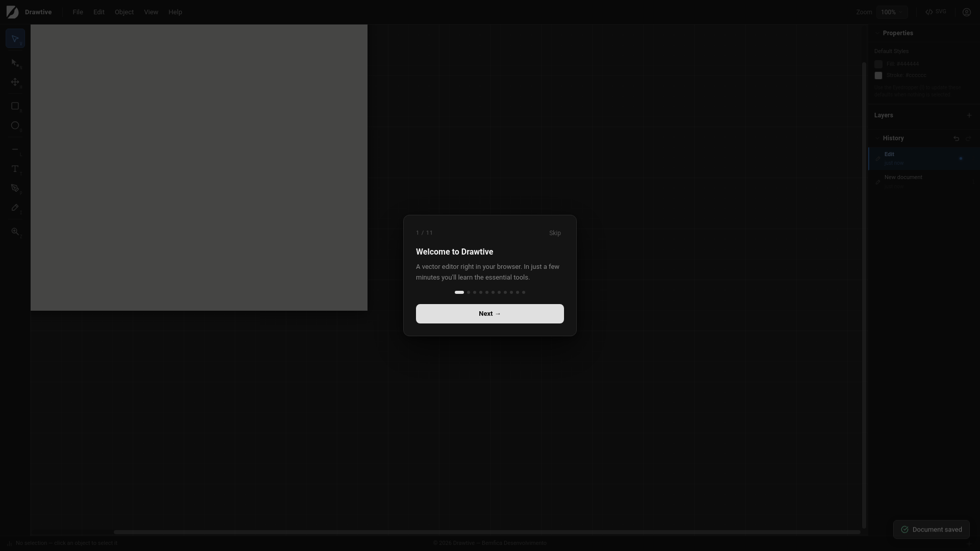
Task: Click the Welcome to Drawtive heading
Action: (x=454, y=252)
